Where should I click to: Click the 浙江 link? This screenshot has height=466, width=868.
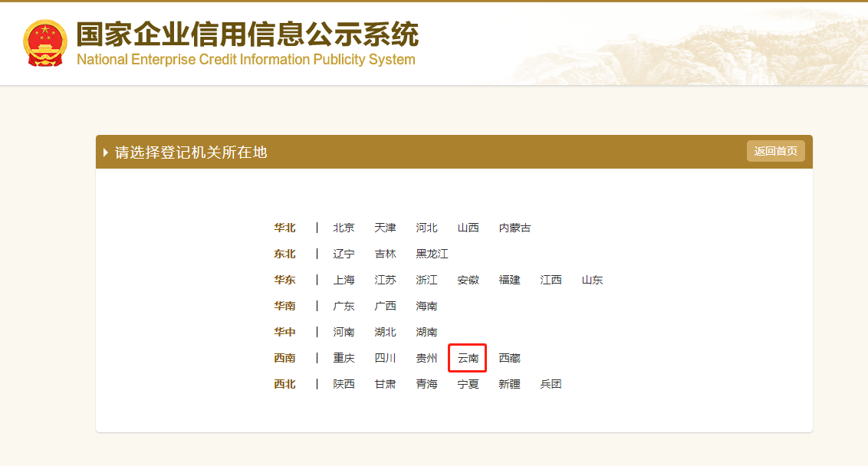point(427,280)
